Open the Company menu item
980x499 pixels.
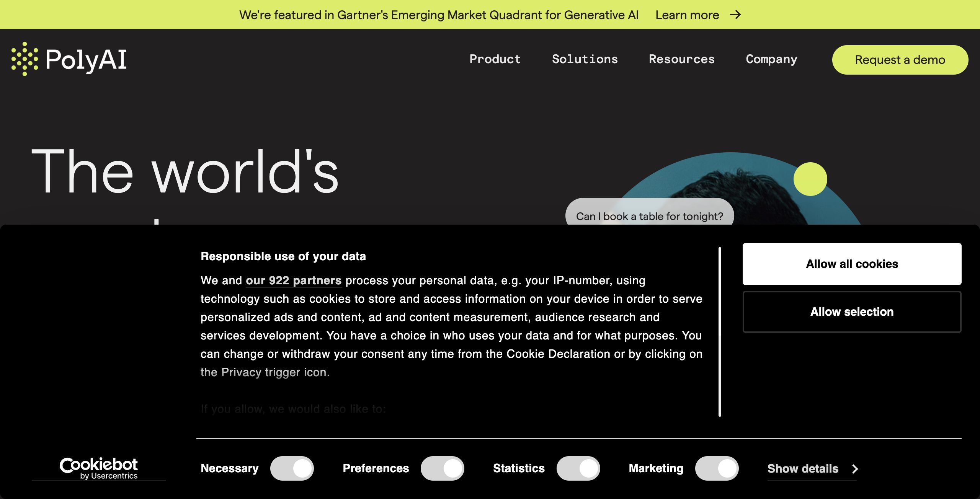(x=771, y=59)
